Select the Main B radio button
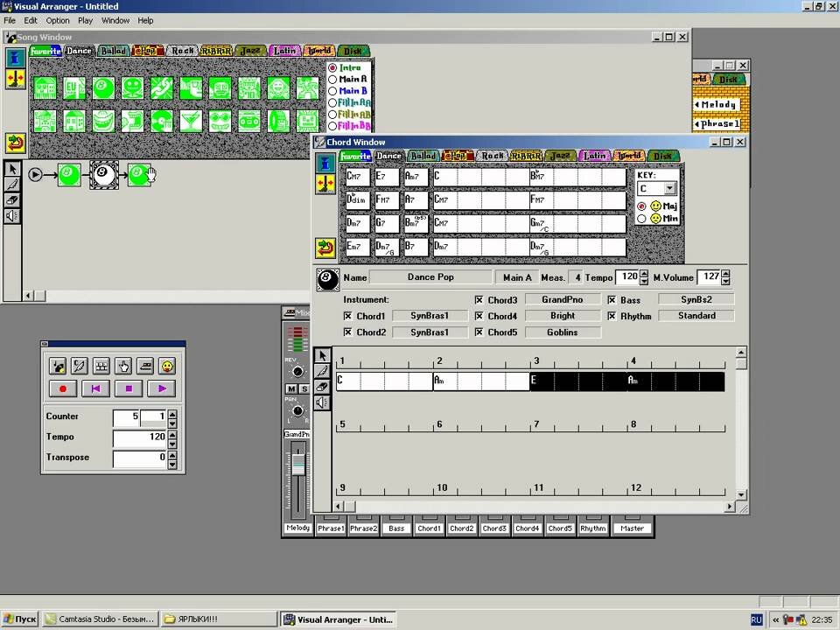 click(x=332, y=91)
